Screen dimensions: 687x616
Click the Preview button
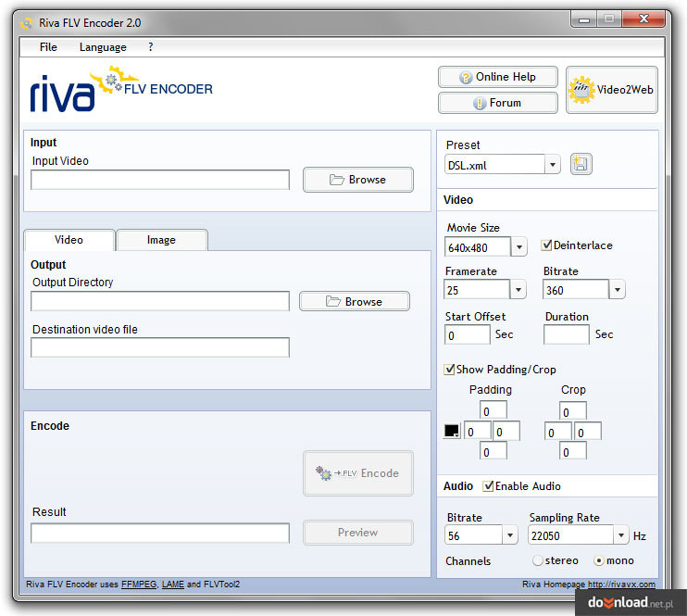(358, 533)
